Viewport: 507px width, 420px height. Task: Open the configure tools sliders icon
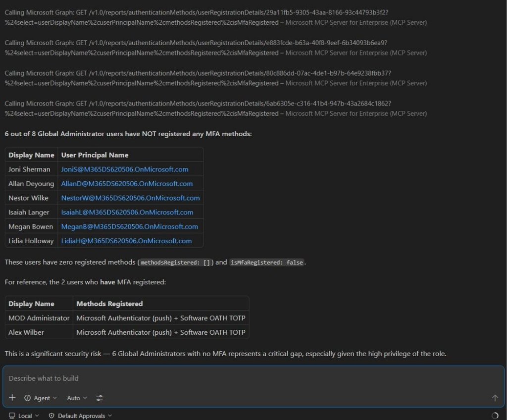pyautogui.click(x=100, y=398)
